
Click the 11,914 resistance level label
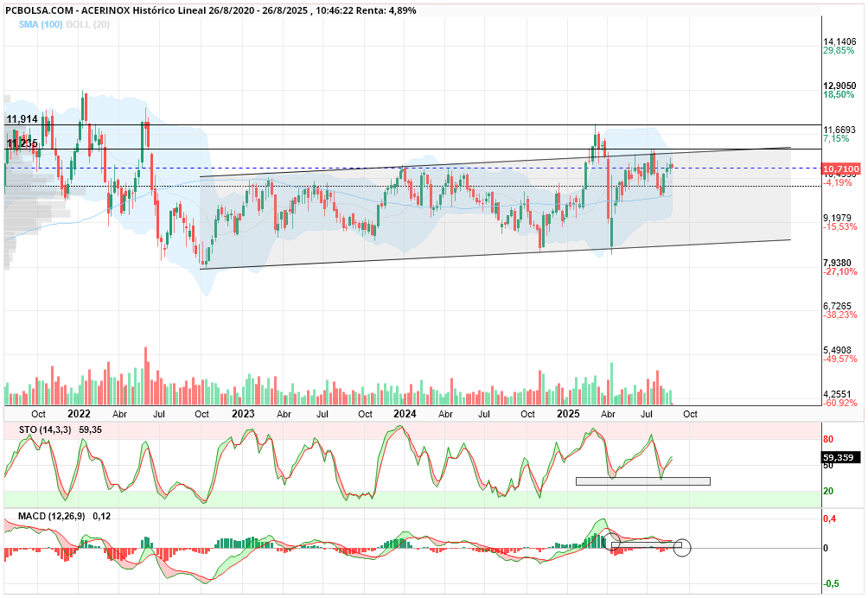click(22, 119)
